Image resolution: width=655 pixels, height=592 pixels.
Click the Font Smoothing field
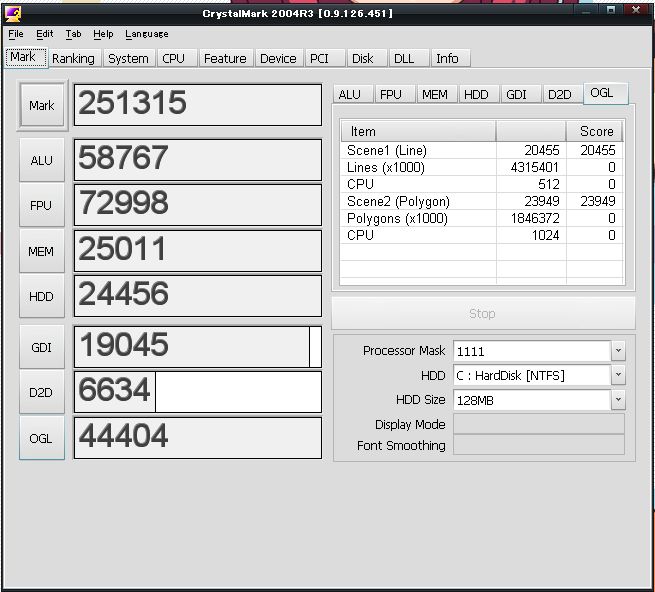(539, 445)
